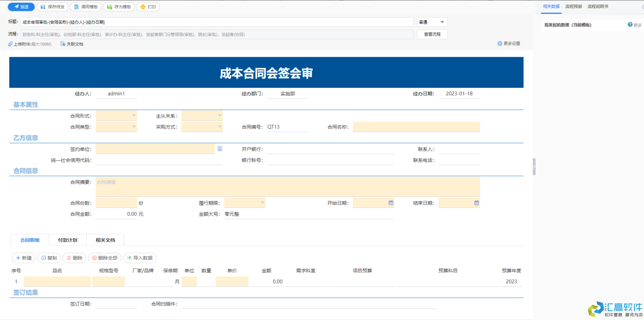Open the 结束日期 calendar picker
This screenshot has height=320, width=644.
pos(477,203)
